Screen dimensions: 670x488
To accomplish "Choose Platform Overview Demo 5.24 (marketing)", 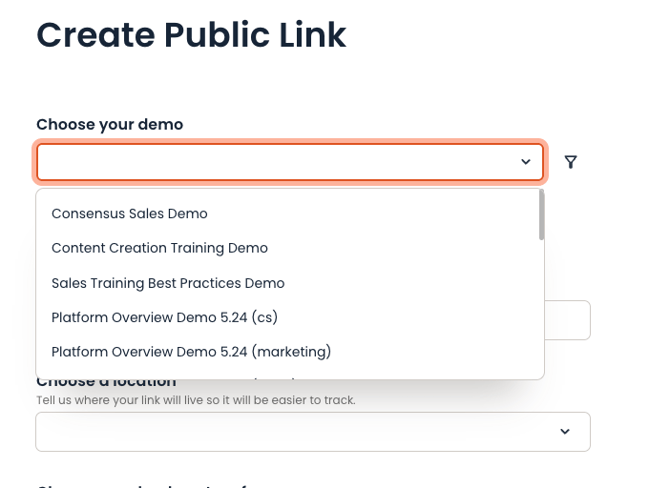I will point(191,352).
